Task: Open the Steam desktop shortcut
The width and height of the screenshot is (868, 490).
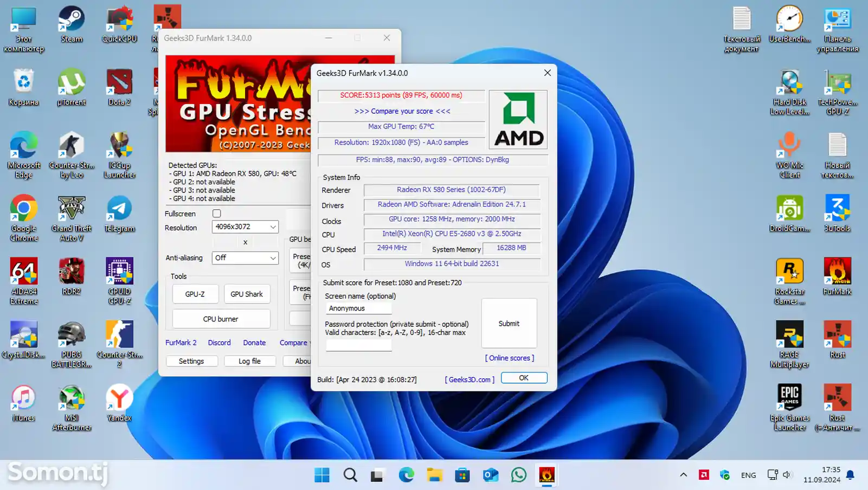Action: point(72,24)
